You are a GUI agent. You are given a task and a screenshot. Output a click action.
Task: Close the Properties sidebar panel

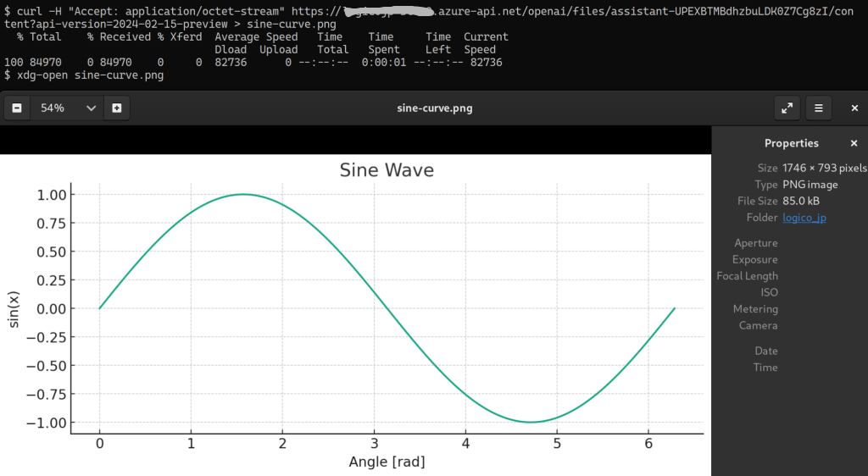pos(854,143)
